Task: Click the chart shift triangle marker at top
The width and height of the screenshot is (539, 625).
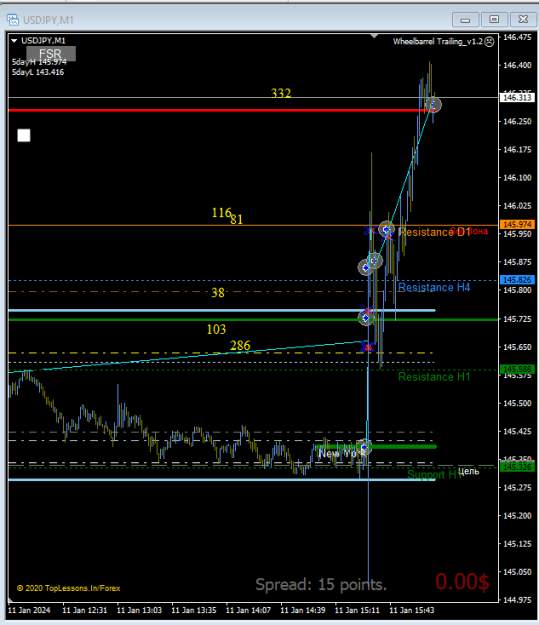Action: coord(374,36)
